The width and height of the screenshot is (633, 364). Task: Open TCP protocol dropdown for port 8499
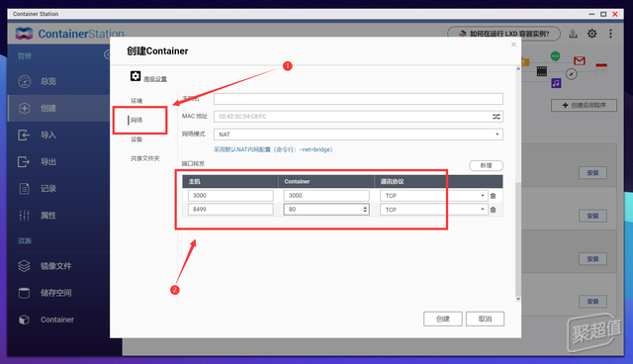coord(433,210)
